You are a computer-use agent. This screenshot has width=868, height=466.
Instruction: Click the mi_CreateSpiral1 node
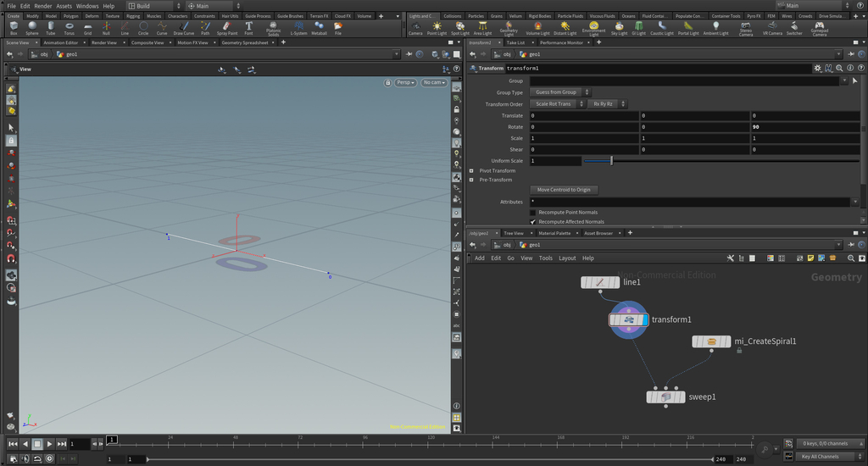coord(711,341)
